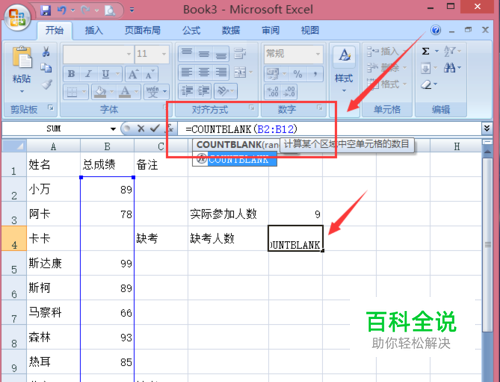Screen dimensions: 500x382
Task: Open the 视图 tab
Action: [310, 30]
